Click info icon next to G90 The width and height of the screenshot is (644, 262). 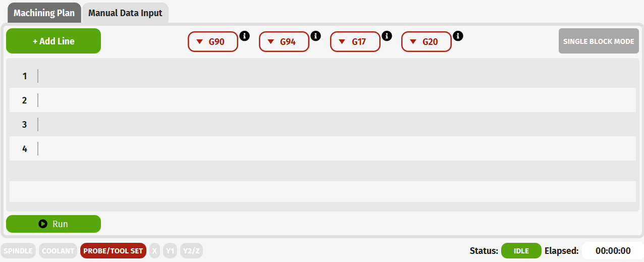point(245,36)
